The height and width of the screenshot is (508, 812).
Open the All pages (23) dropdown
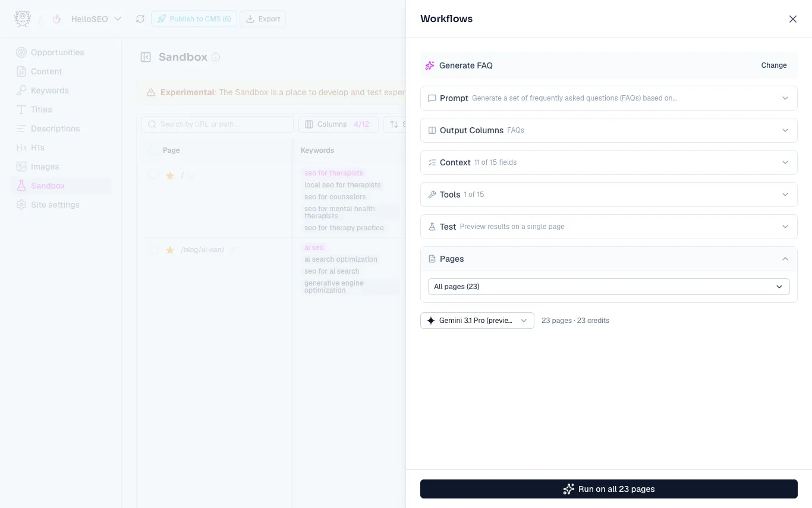click(x=609, y=287)
